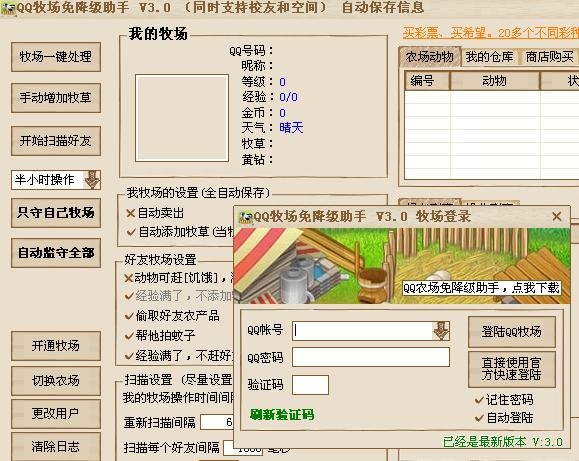Select the 农场动物 tab
Image resolution: width=579 pixels, height=461 pixels.
coord(429,57)
